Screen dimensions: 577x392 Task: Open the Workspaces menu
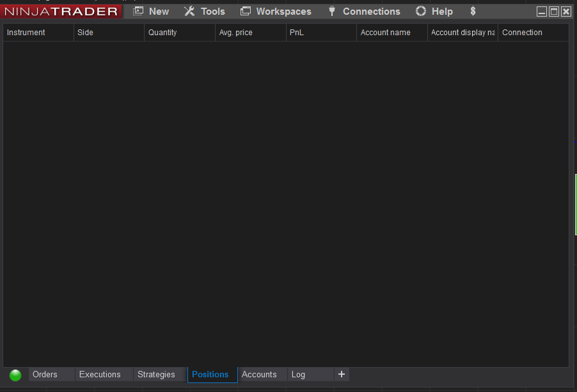(284, 12)
